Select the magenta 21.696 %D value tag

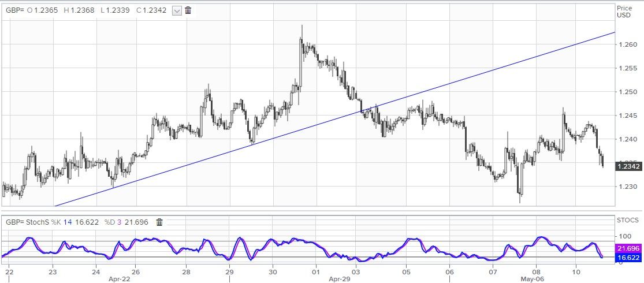pos(628,249)
